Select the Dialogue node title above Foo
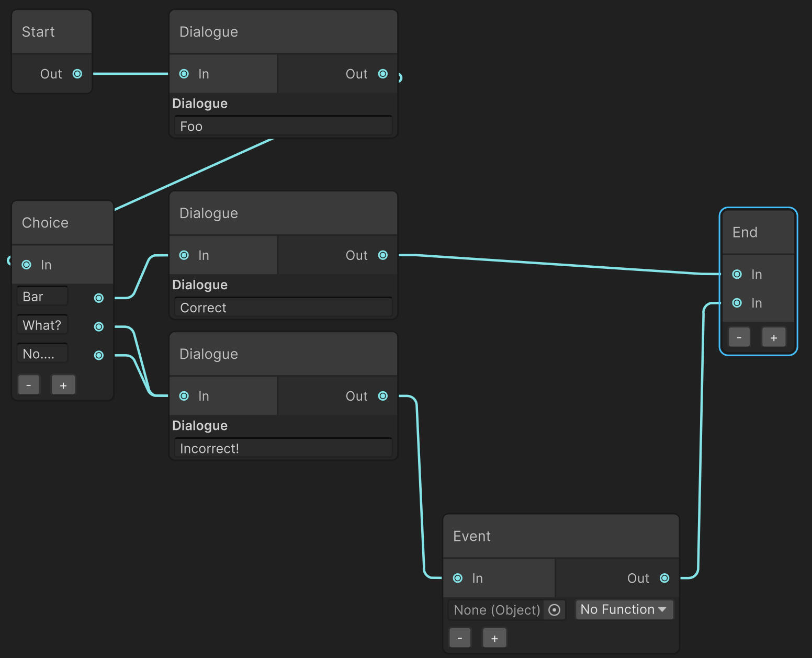This screenshot has height=658, width=812. (209, 32)
